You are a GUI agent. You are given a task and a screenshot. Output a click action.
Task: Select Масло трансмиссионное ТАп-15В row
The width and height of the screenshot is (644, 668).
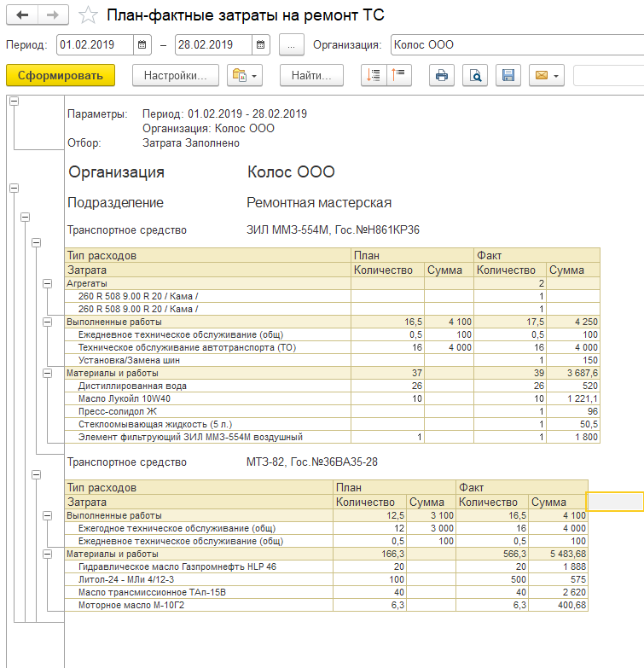(326, 592)
